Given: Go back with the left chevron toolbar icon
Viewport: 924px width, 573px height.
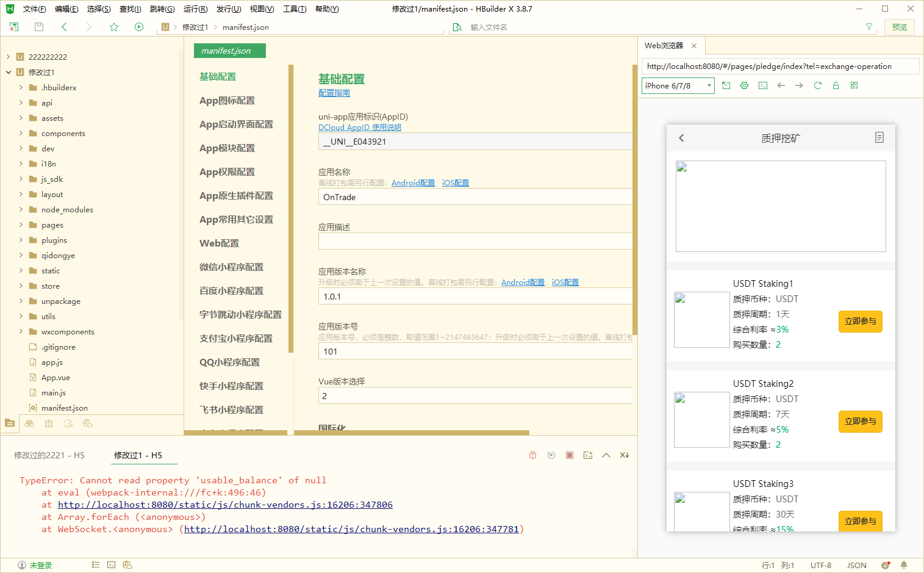Looking at the screenshot, I should [64, 27].
